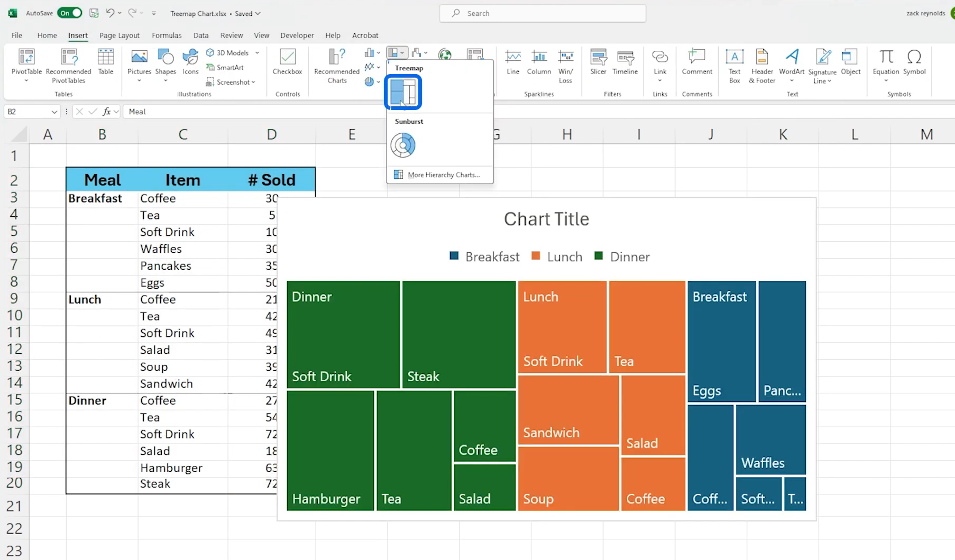Select row 21 header
This screenshot has width=955, height=560.
point(14,506)
